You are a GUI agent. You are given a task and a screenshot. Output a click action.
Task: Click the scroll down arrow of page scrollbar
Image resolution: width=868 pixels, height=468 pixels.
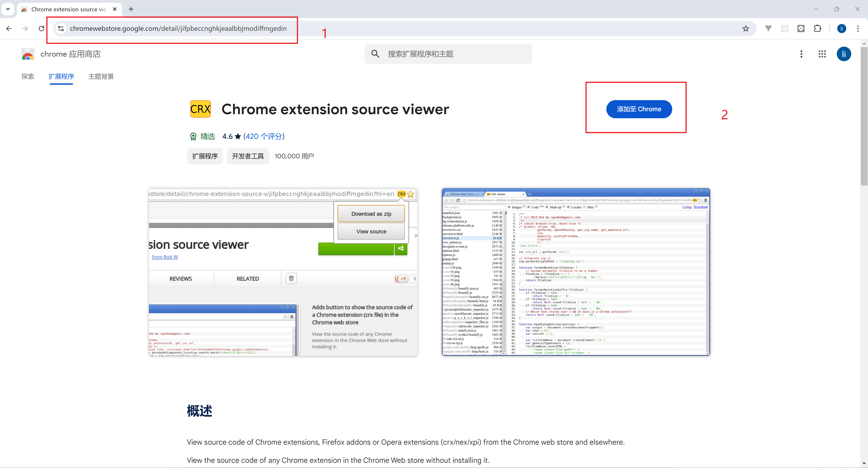tap(864, 464)
